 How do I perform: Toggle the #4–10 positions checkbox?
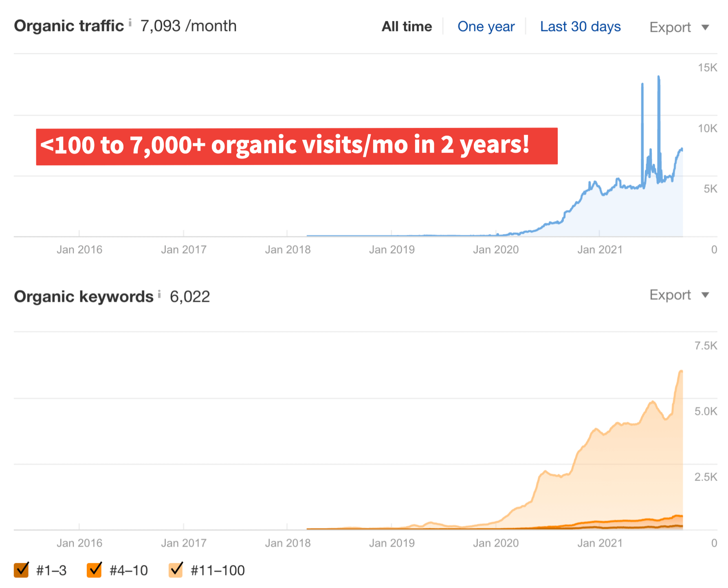(94, 570)
